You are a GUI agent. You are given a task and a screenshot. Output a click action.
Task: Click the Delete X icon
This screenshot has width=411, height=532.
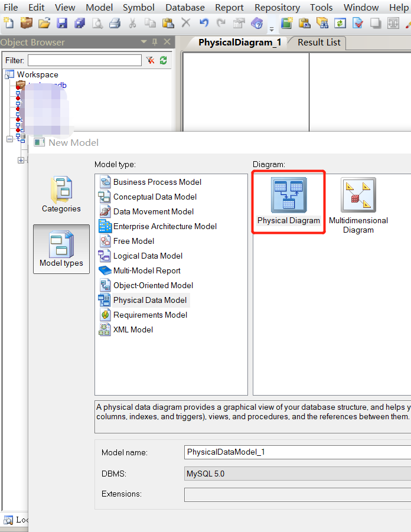point(186,22)
